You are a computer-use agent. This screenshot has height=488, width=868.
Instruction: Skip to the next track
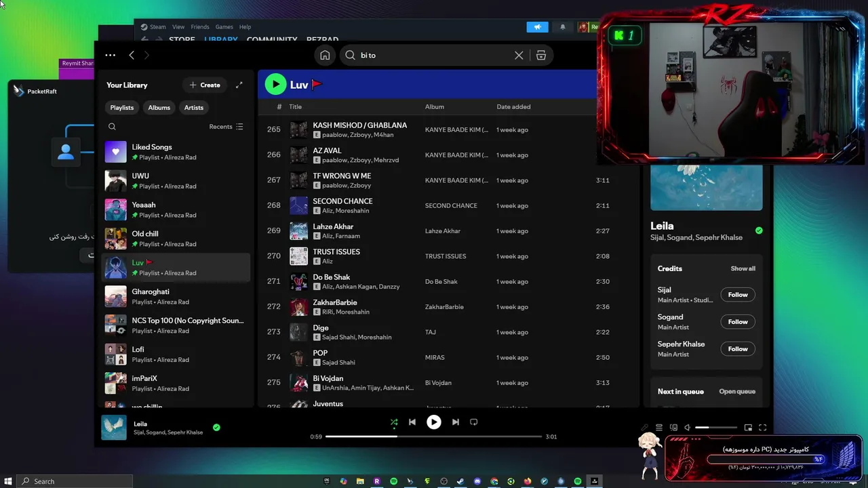click(x=456, y=422)
